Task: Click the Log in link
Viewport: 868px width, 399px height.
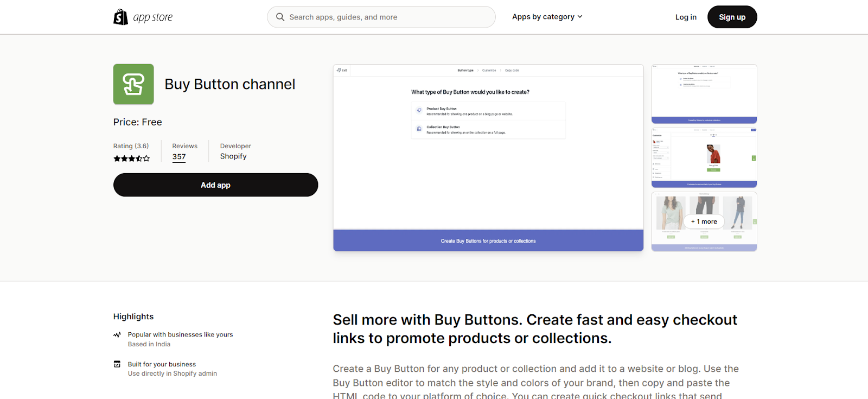Action: coord(686,17)
